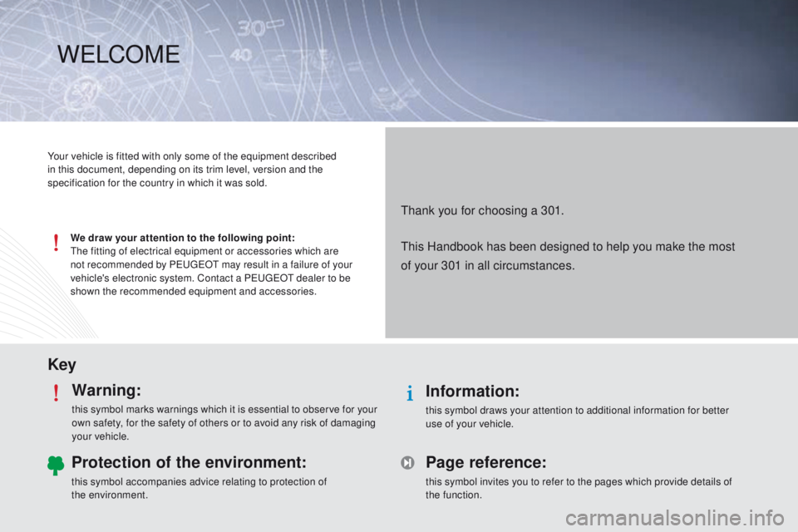This screenshot has width=798, height=532.
Task: Click the description starting "this symbol marks warnings"
Action: pyautogui.click(x=224, y=423)
